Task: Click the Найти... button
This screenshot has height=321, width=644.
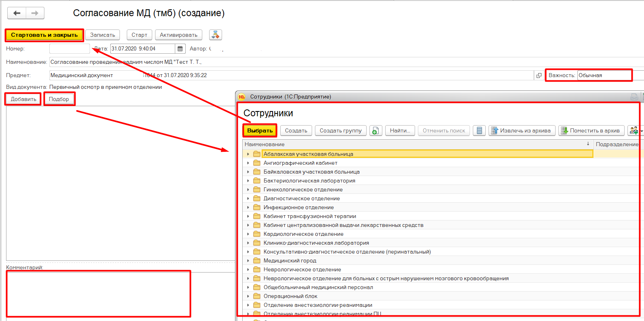Action: [400, 130]
